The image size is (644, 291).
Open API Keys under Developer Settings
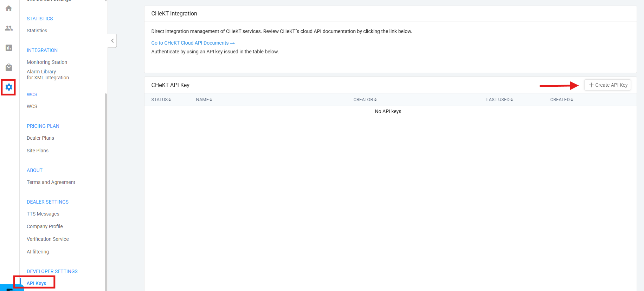point(37,283)
